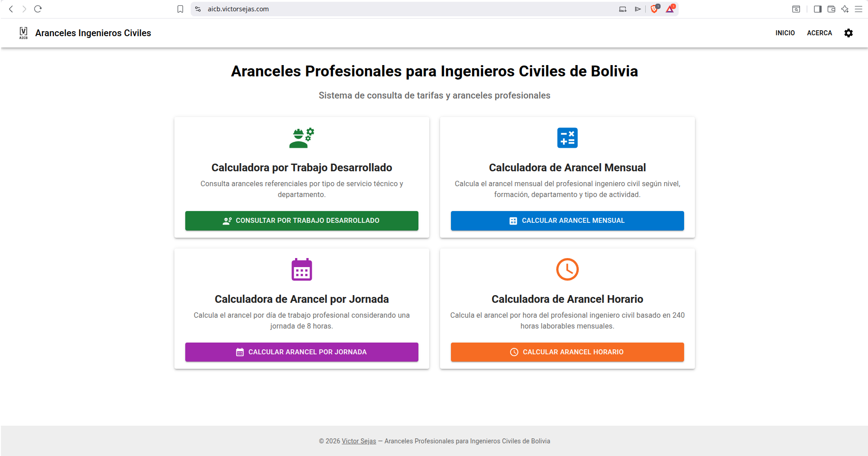Select the INICIO menu item
The image size is (868, 456).
coord(785,33)
